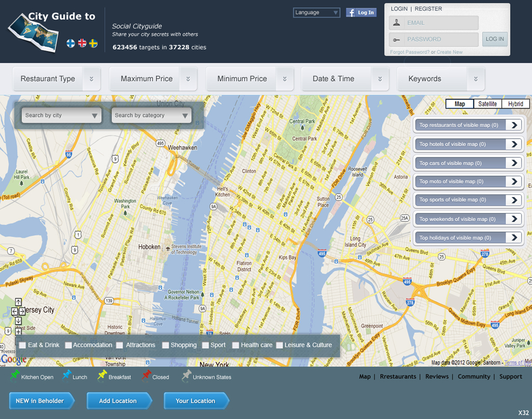Select the Swedish flag language icon

click(94, 44)
